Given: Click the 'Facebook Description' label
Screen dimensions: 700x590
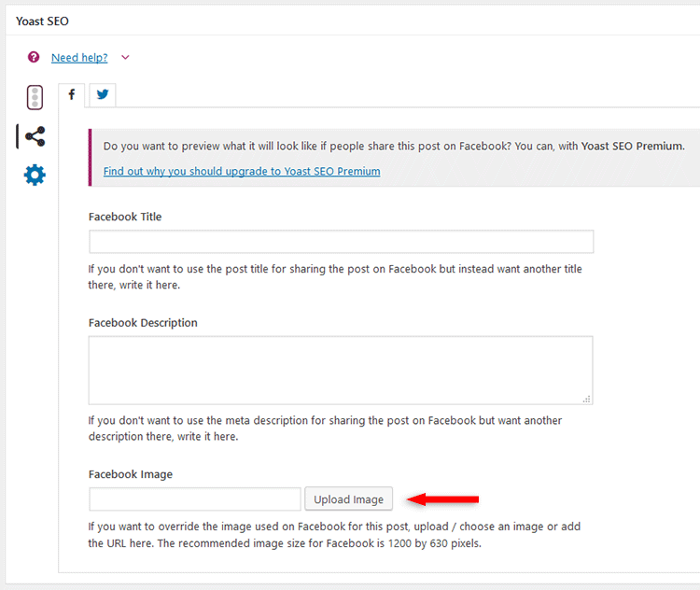Looking at the screenshot, I should point(143,323).
